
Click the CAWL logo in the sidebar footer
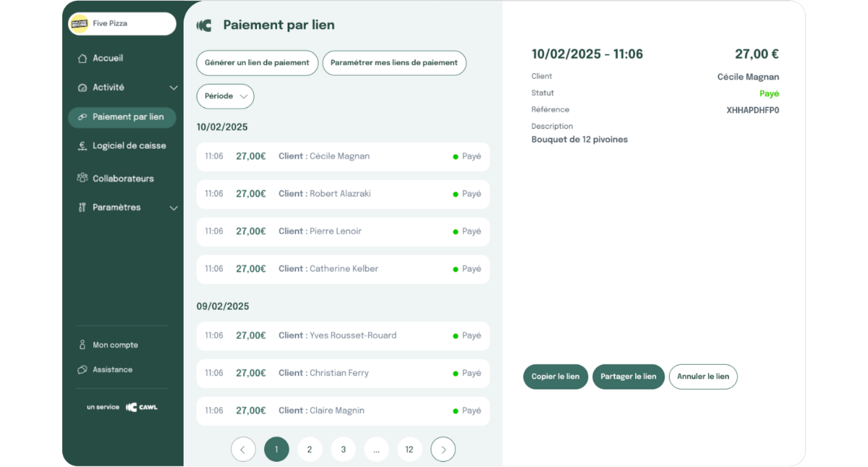tap(141, 407)
